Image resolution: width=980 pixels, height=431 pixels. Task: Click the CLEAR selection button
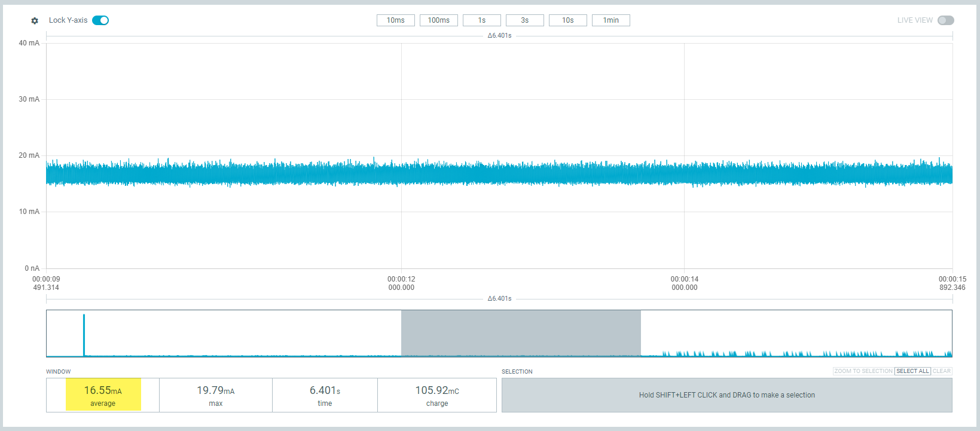tap(941, 371)
